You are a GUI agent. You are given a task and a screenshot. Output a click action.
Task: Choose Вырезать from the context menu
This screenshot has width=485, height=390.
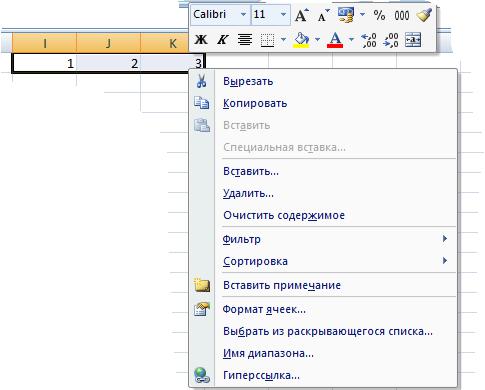323,81
